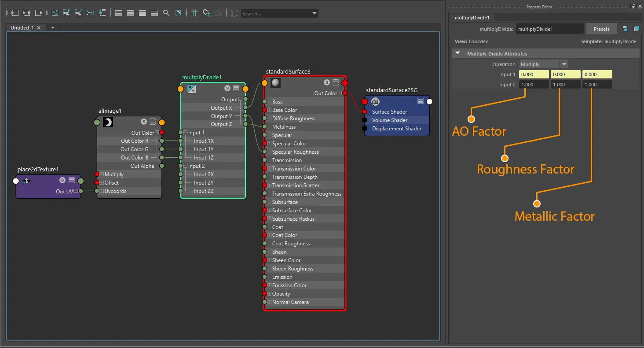644x348 pixels.
Task: Edit the multiplyDivide node name field
Action: 550,29
